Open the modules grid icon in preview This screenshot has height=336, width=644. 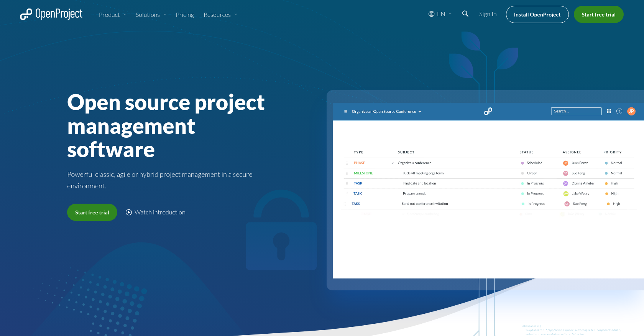point(609,111)
